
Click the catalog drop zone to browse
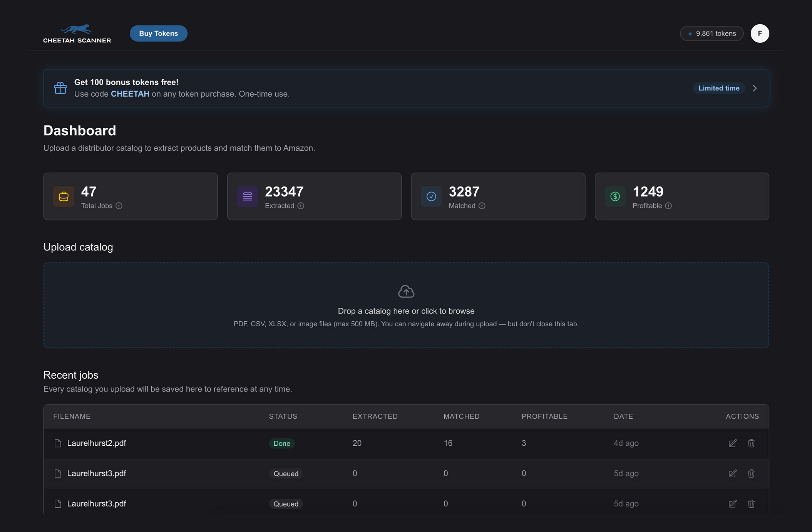[x=406, y=311]
